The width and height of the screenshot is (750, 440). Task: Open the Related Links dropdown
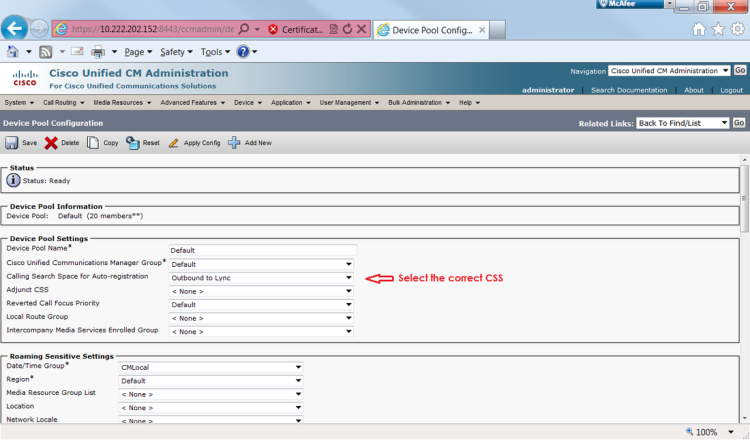[x=683, y=123]
